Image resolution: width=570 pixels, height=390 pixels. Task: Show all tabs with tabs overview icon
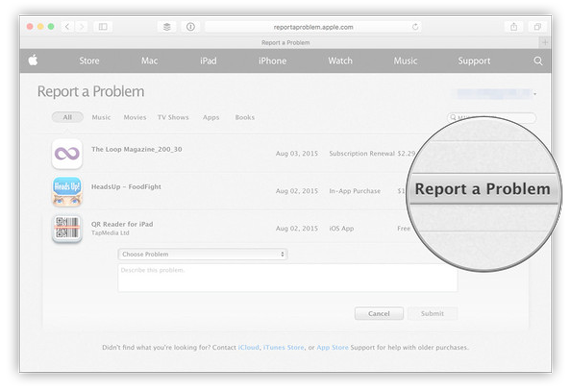(537, 27)
